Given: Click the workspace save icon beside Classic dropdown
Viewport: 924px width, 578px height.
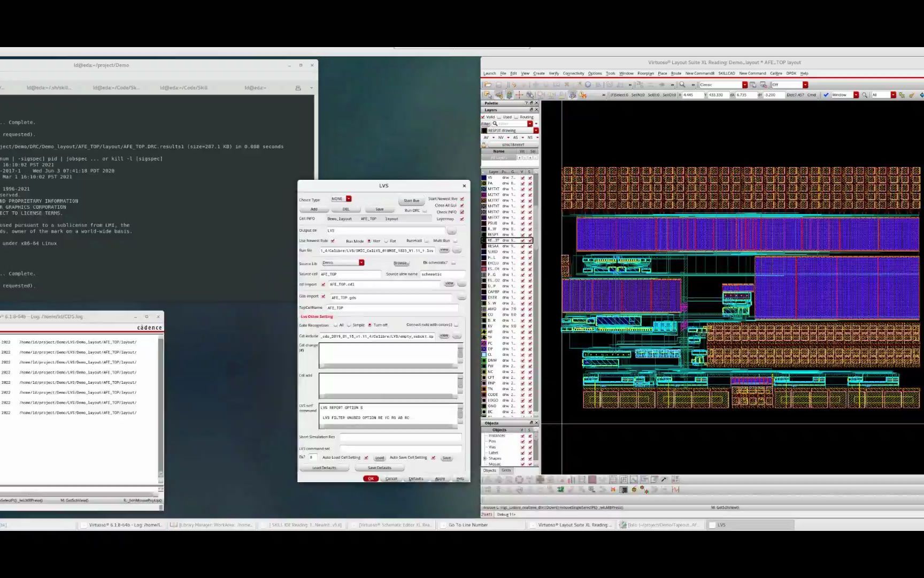Looking at the screenshot, I should pyautogui.click(x=753, y=85).
